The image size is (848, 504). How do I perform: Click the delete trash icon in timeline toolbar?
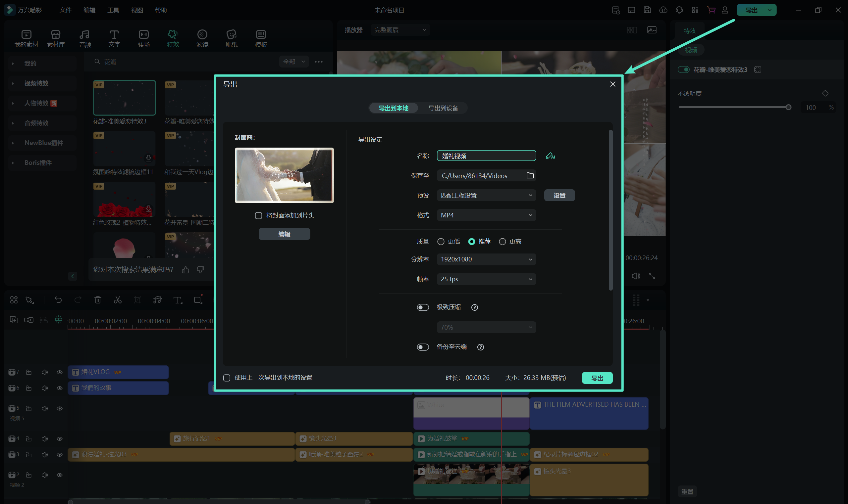98,300
